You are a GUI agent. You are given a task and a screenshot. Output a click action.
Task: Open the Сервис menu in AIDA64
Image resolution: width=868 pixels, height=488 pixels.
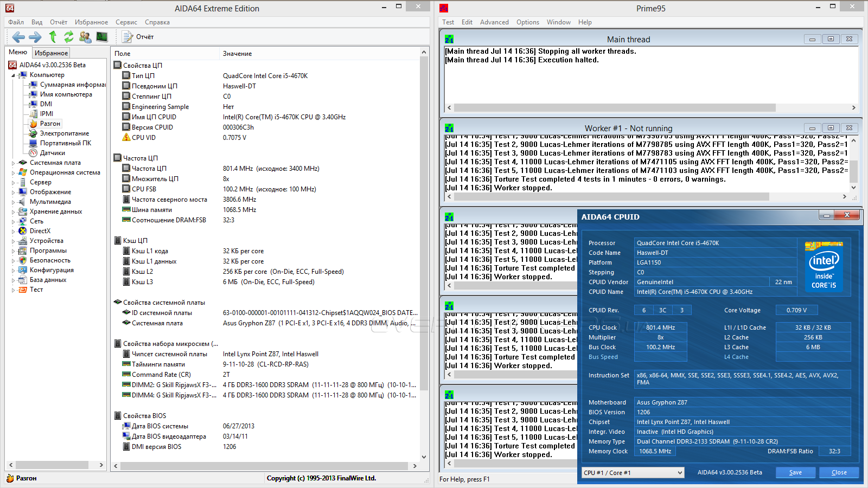[126, 22]
